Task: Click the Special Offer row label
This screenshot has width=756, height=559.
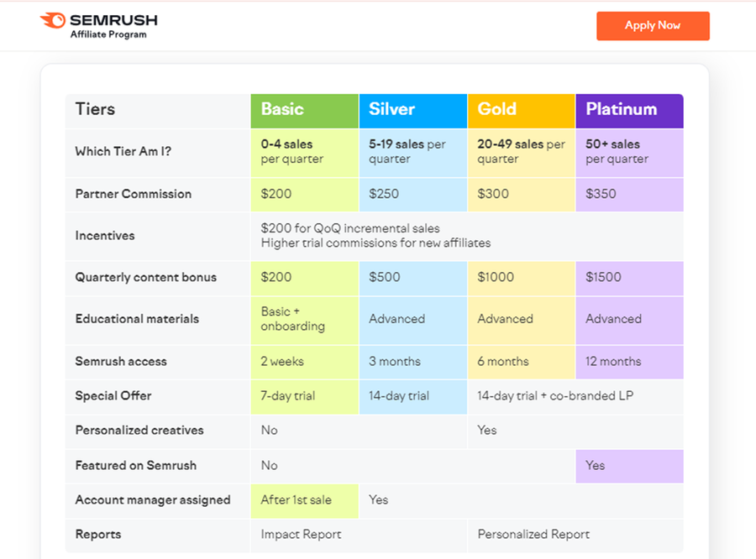Action: (x=113, y=395)
